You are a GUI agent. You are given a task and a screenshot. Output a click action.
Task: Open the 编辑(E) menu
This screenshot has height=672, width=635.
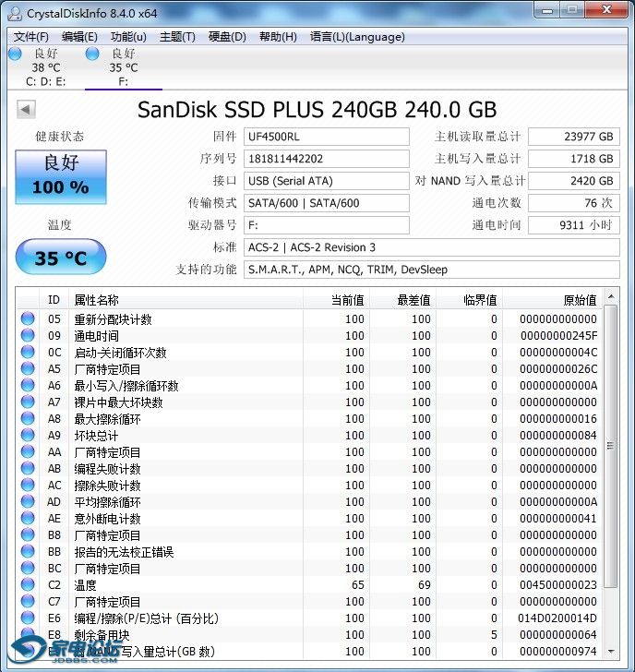point(79,37)
